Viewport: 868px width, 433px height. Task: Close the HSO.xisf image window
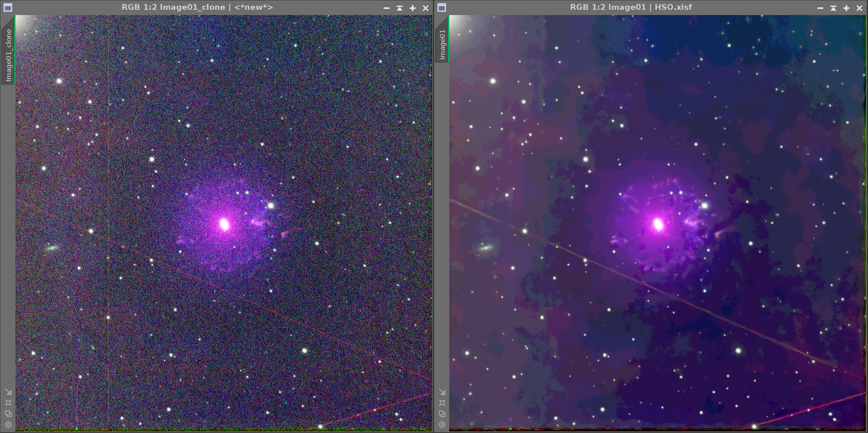859,8
